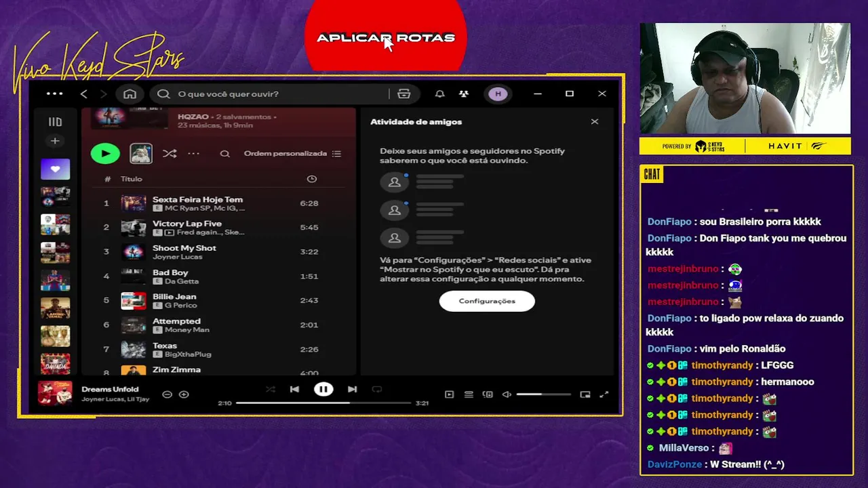Toggle repeat in player bar
The image size is (868, 488).
[x=377, y=389]
